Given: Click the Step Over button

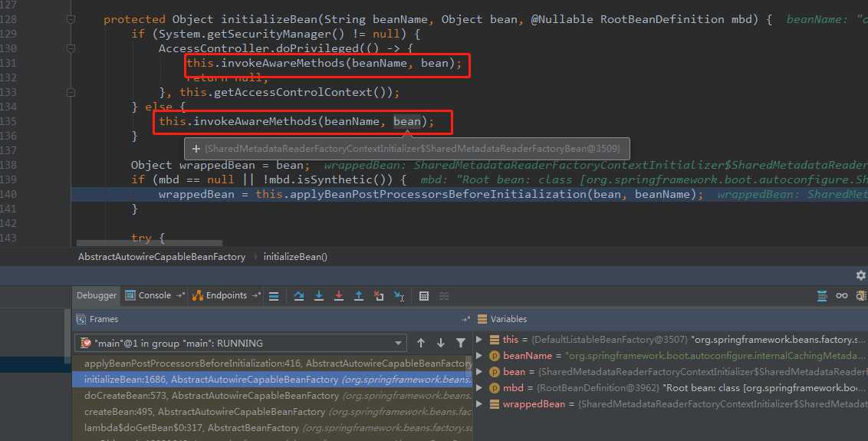Looking at the screenshot, I should (x=299, y=296).
